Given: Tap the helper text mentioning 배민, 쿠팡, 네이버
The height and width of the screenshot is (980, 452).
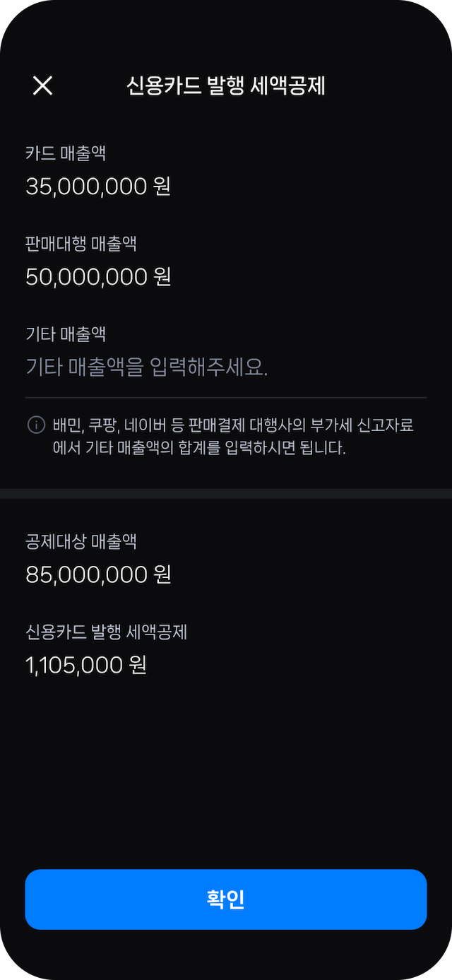Looking at the screenshot, I should pos(233,437).
